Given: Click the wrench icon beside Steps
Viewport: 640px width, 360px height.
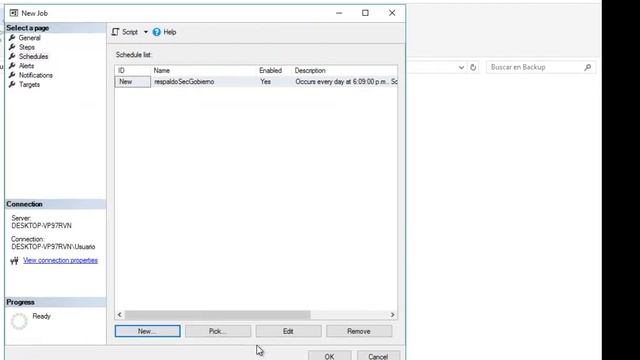Looking at the screenshot, I should (x=12, y=47).
